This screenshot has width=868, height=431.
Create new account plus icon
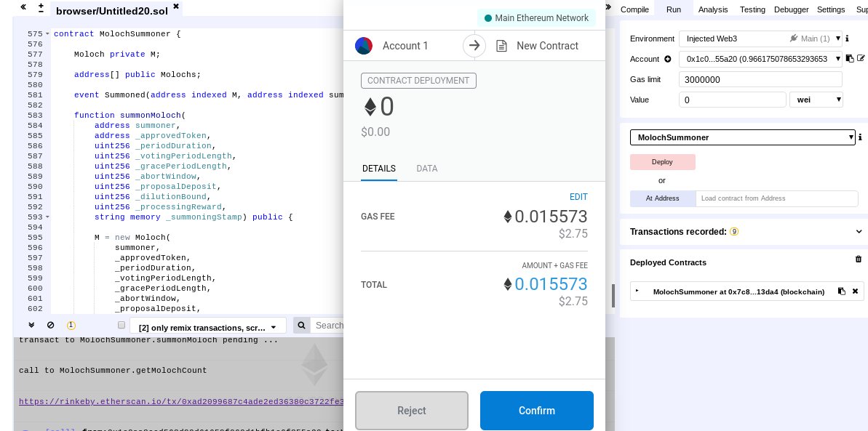(x=668, y=59)
